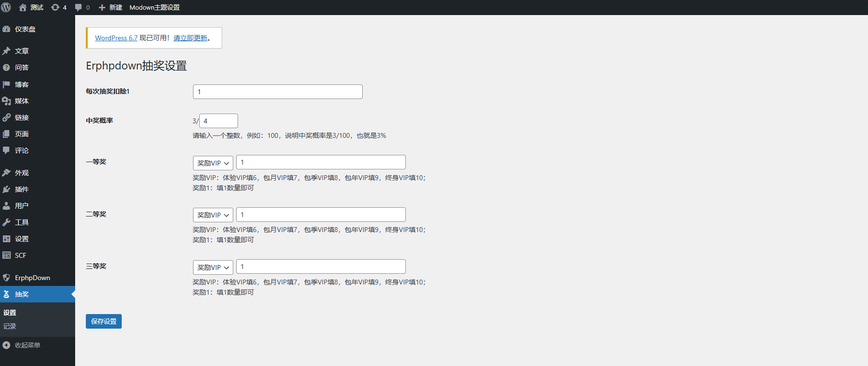The image size is (868, 366).
Task: Open the 外观 menu label
Action: click(x=22, y=173)
